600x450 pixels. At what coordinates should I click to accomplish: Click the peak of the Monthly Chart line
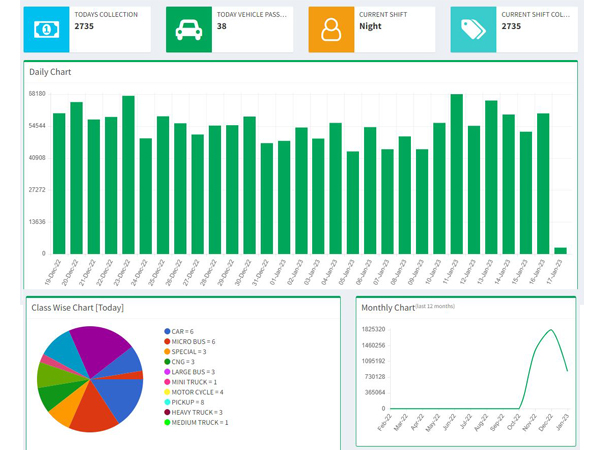click(550, 331)
